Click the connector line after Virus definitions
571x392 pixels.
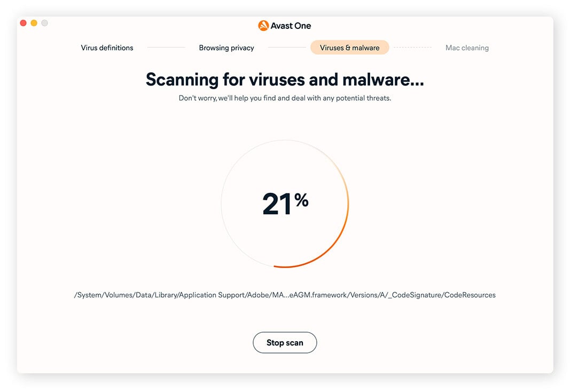click(x=166, y=47)
